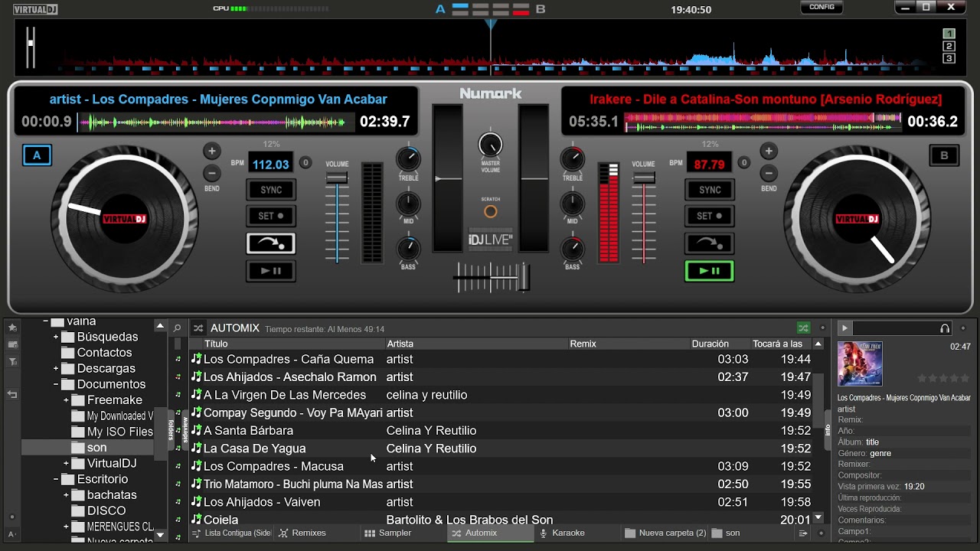Screen dimensions: 980x551
Task: Expand the VirtualDJ folder
Action: click(66, 464)
